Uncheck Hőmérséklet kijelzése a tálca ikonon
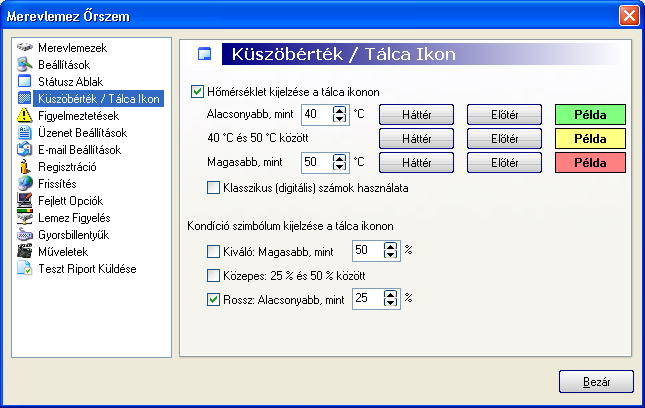Viewport: 645px width, 408px height. [197, 91]
